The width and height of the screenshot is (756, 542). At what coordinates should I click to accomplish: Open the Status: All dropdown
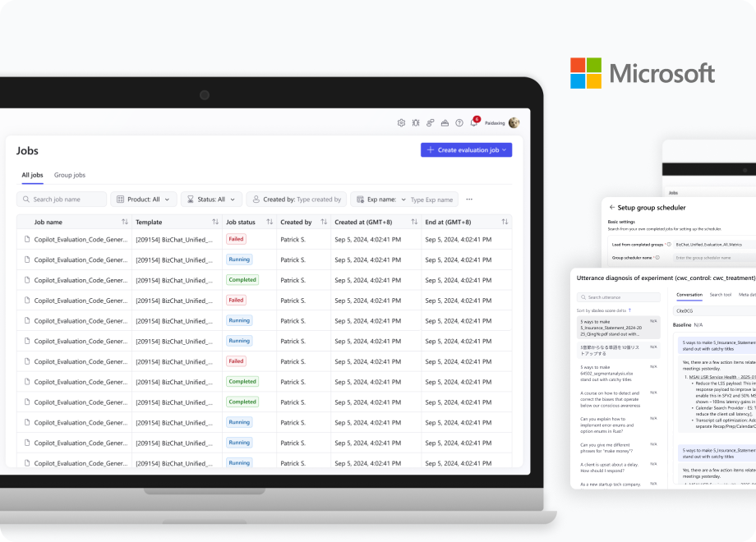click(211, 199)
